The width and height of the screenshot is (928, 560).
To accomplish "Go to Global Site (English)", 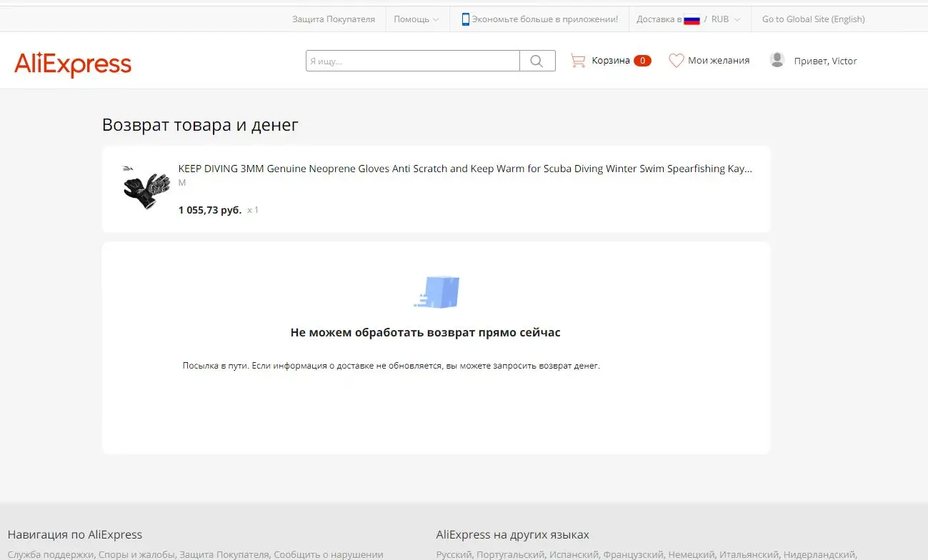I will (x=814, y=19).
